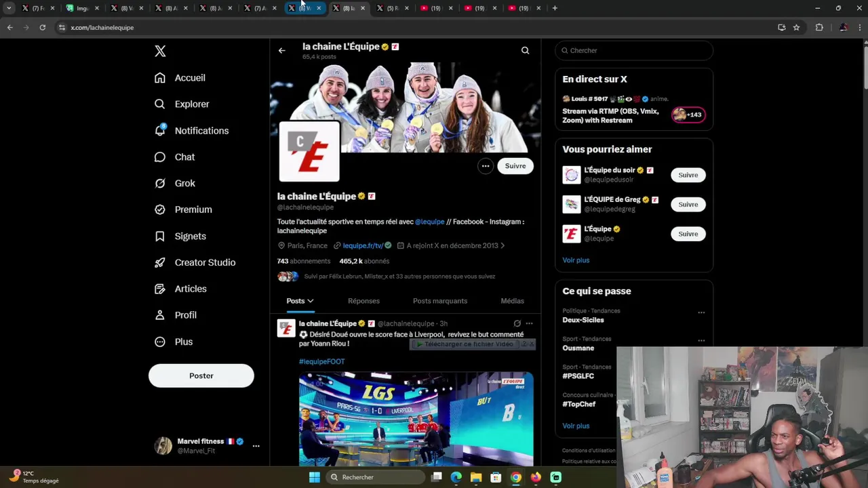Open Google Chrome from the taskbar
The height and width of the screenshot is (488, 868).
coord(516,477)
